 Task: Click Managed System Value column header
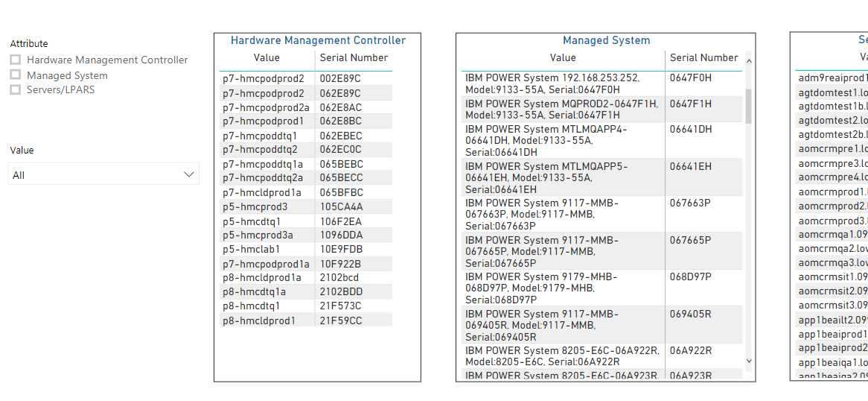coord(563,57)
